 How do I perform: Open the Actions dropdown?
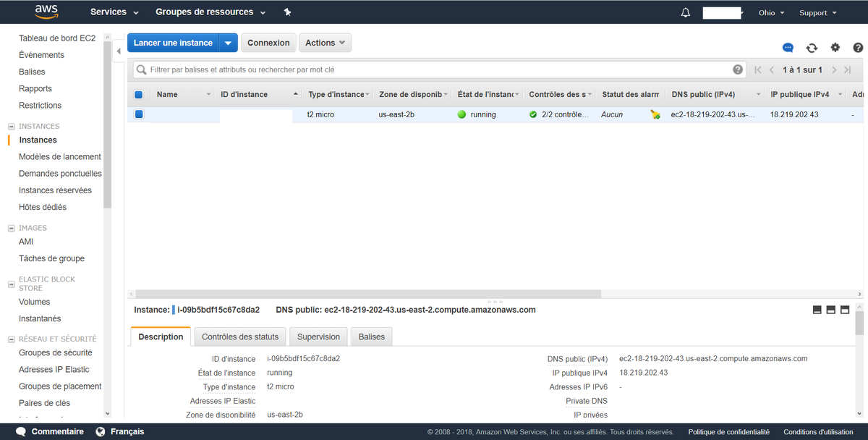(x=325, y=43)
